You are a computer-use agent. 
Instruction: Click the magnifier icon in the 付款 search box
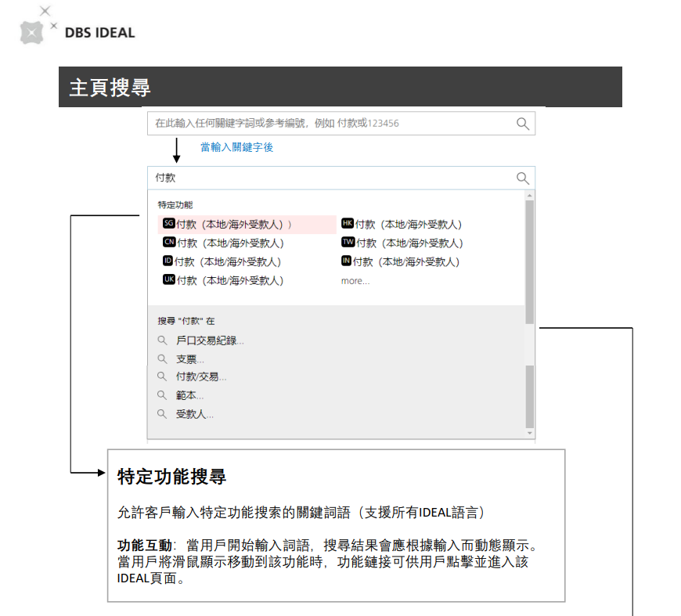coord(522,178)
